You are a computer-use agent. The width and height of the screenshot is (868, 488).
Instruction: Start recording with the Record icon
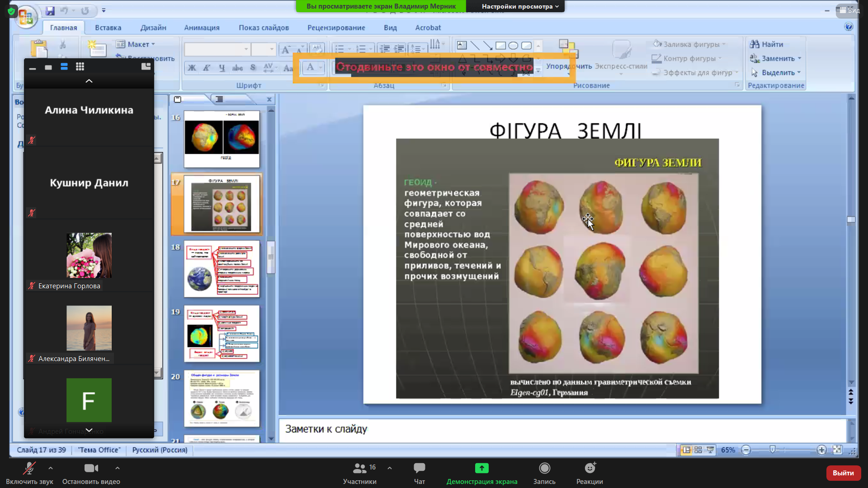tap(544, 469)
